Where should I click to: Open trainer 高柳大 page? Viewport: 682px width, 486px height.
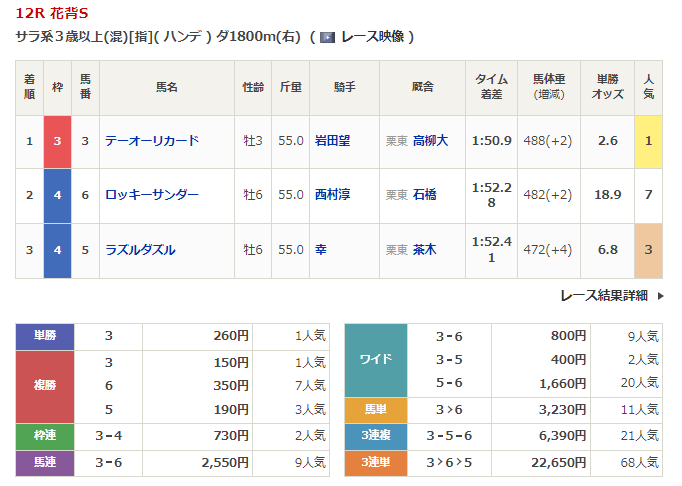pos(432,141)
